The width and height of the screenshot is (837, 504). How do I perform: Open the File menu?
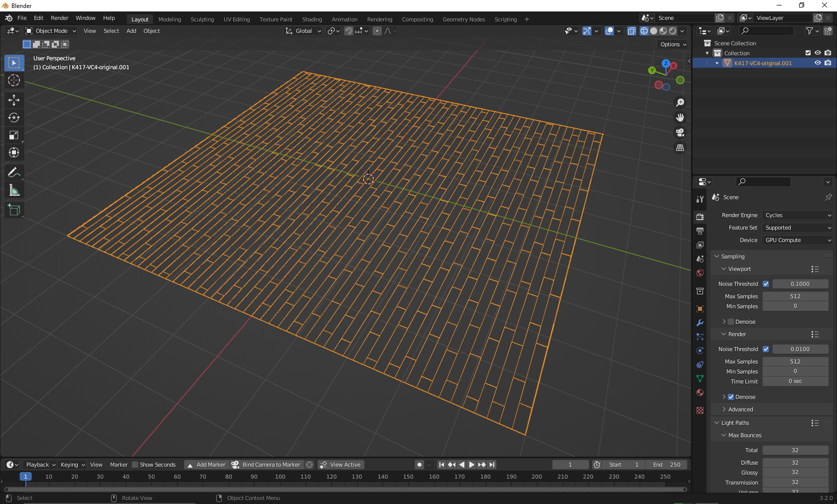pyautogui.click(x=22, y=18)
